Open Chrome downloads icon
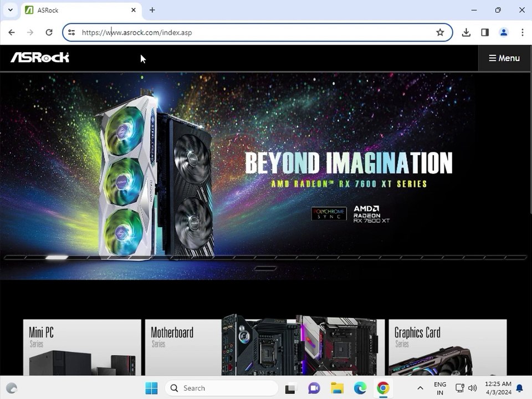The height and width of the screenshot is (399, 532). pos(466,32)
